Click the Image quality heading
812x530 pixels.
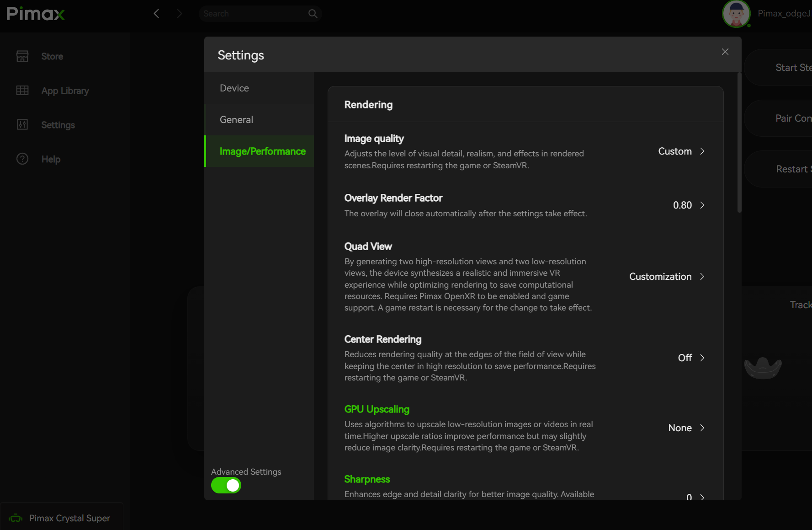click(374, 139)
